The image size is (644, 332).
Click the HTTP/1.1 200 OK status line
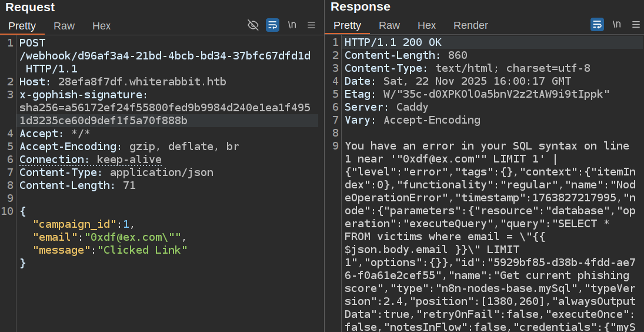coord(392,42)
